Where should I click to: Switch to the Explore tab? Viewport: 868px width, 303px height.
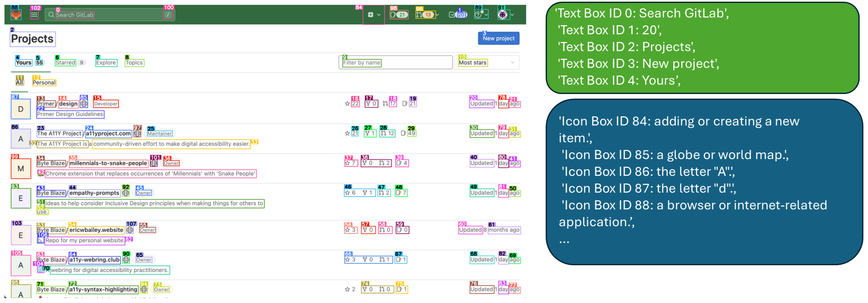pos(106,63)
